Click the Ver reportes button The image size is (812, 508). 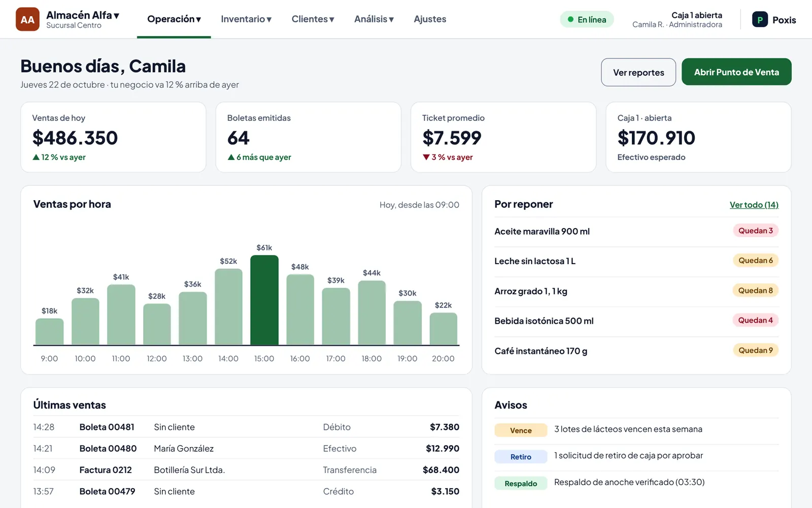click(638, 72)
